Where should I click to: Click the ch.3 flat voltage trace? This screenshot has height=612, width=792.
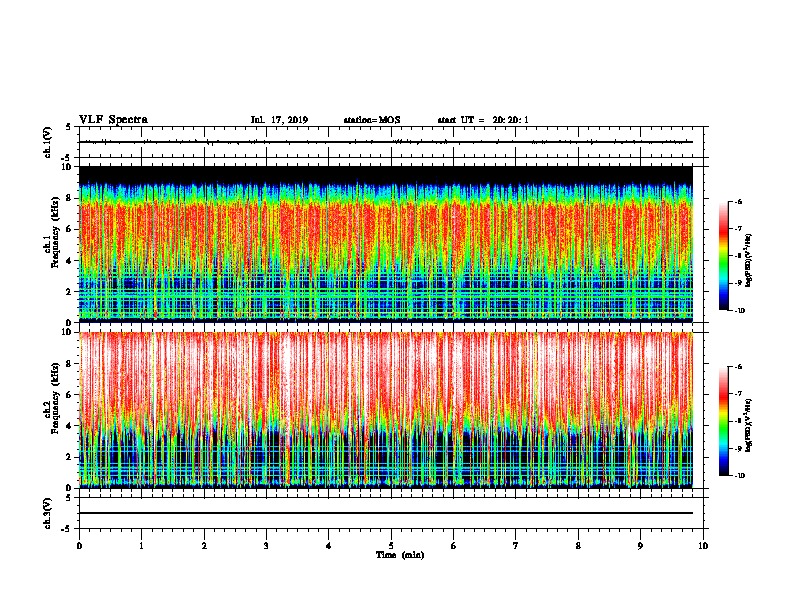(x=386, y=513)
